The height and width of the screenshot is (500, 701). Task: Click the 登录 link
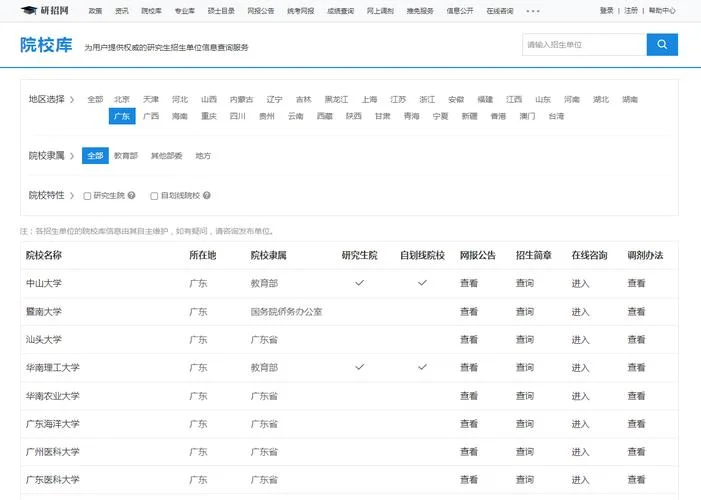(x=607, y=10)
